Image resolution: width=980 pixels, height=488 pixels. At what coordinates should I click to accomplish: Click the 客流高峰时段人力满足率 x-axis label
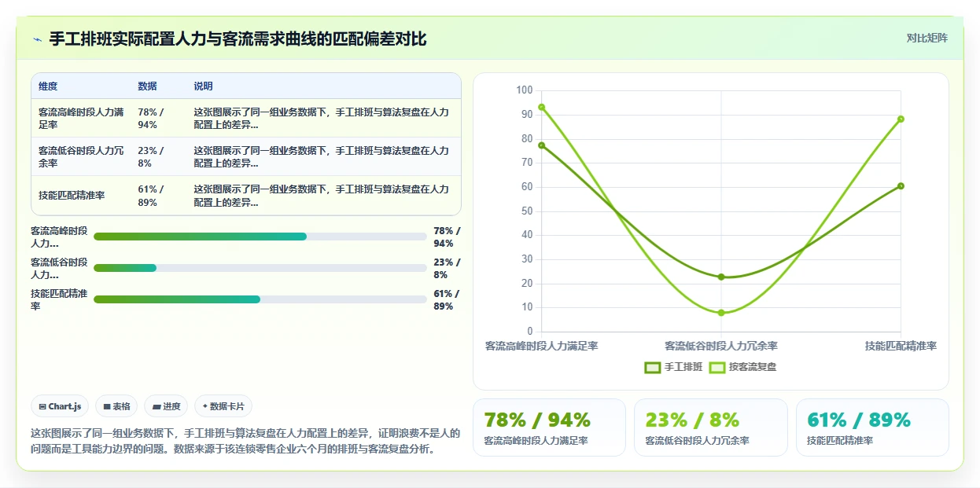[x=542, y=346]
